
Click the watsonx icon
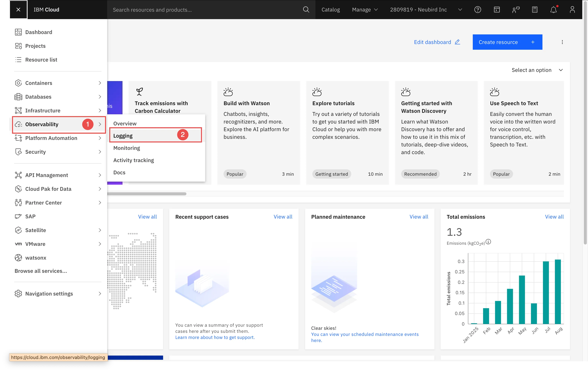click(x=18, y=258)
